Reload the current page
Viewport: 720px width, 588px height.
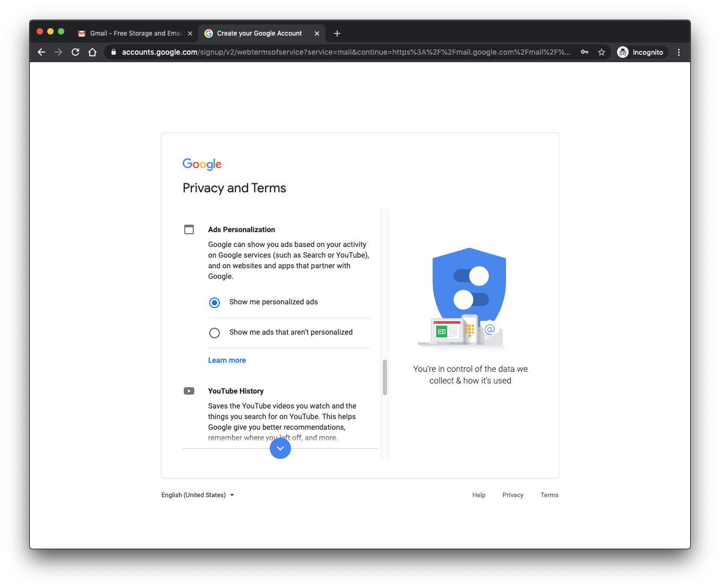[x=75, y=52]
